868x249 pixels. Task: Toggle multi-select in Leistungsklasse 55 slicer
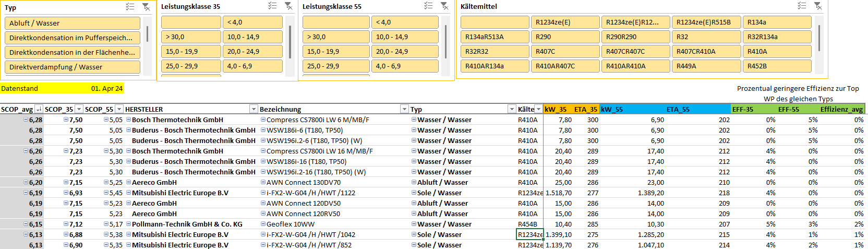point(428,6)
